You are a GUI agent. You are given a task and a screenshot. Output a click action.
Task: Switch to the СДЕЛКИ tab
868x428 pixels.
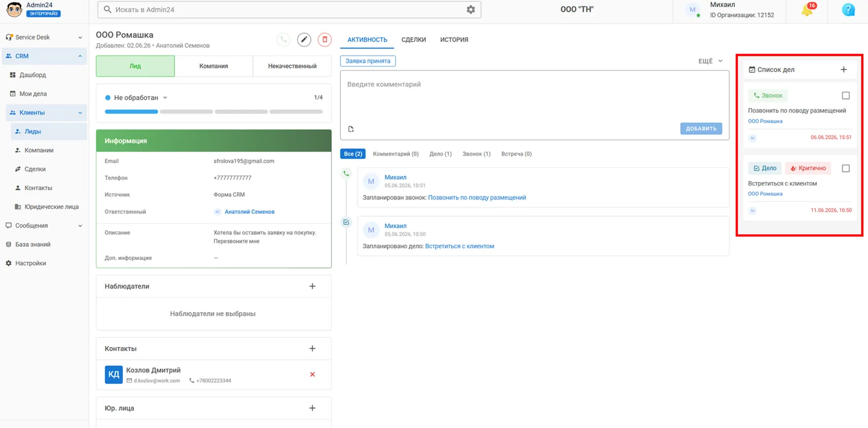pyautogui.click(x=414, y=40)
